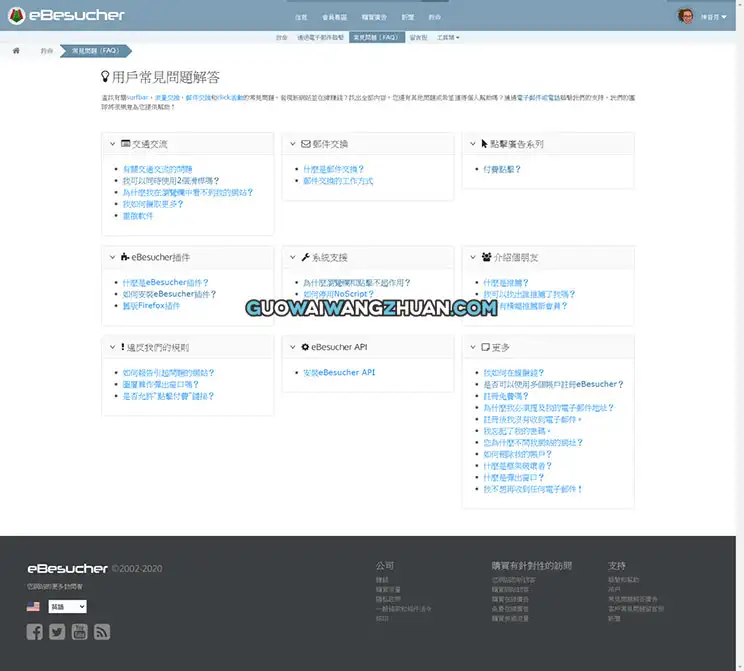Collapse the 點擊廣告系列 panel chevron
Viewport: 744px width, 671px height.
pos(473,144)
